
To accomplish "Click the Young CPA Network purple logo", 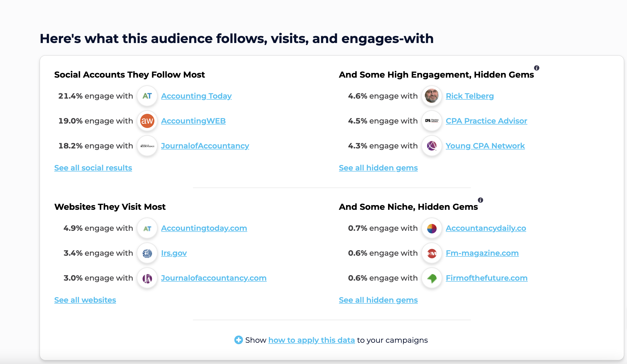I will pos(432,146).
